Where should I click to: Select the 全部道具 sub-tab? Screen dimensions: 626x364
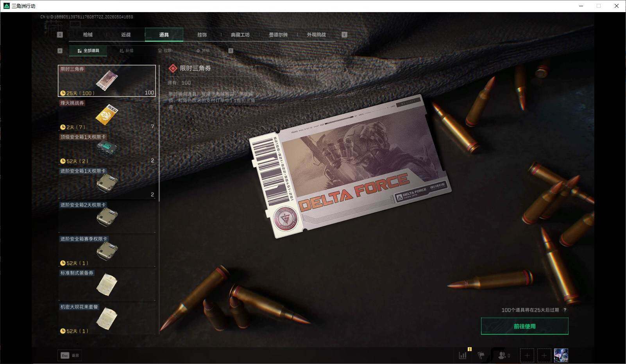coord(88,51)
